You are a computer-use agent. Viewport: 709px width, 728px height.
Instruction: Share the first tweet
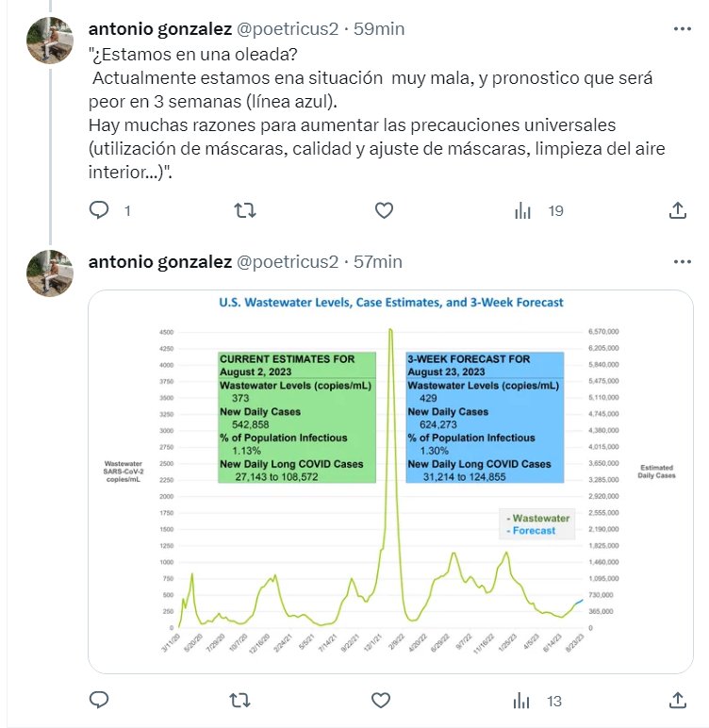(677, 210)
